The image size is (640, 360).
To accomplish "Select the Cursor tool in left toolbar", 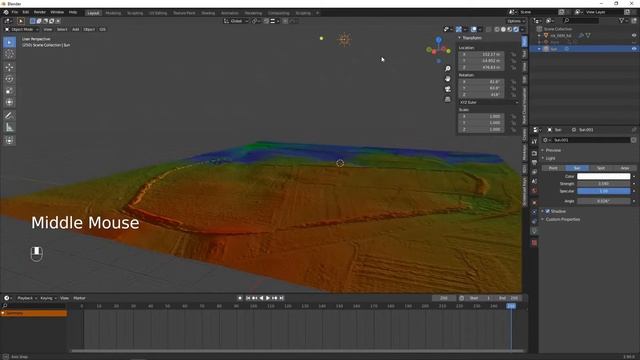I will pyautogui.click(x=9, y=54).
